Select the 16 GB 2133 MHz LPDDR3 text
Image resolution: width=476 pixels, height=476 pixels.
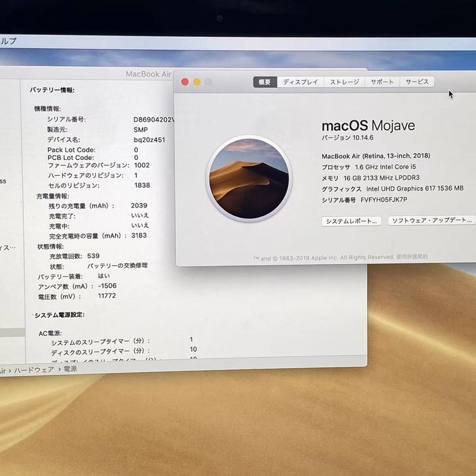click(x=381, y=178)
